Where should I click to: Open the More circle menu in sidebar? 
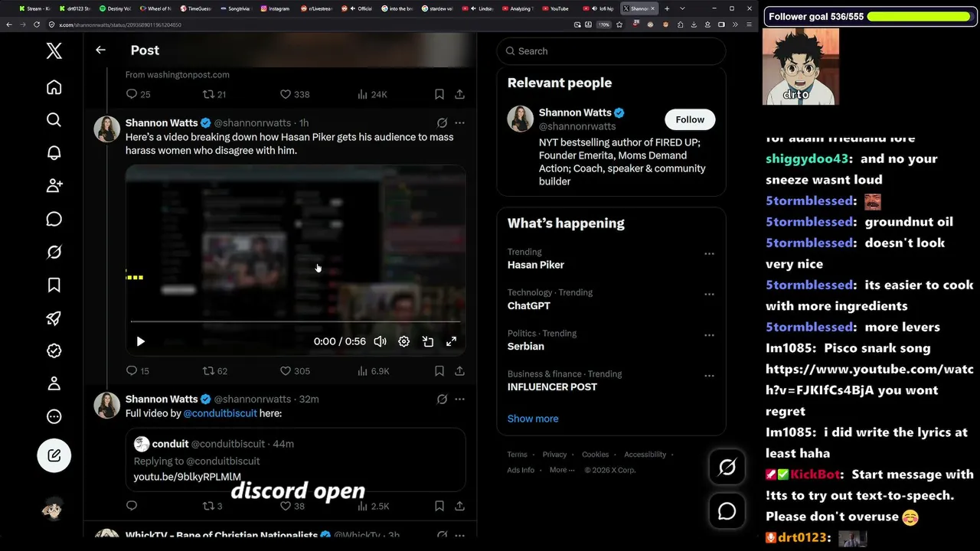pos(54,417)
